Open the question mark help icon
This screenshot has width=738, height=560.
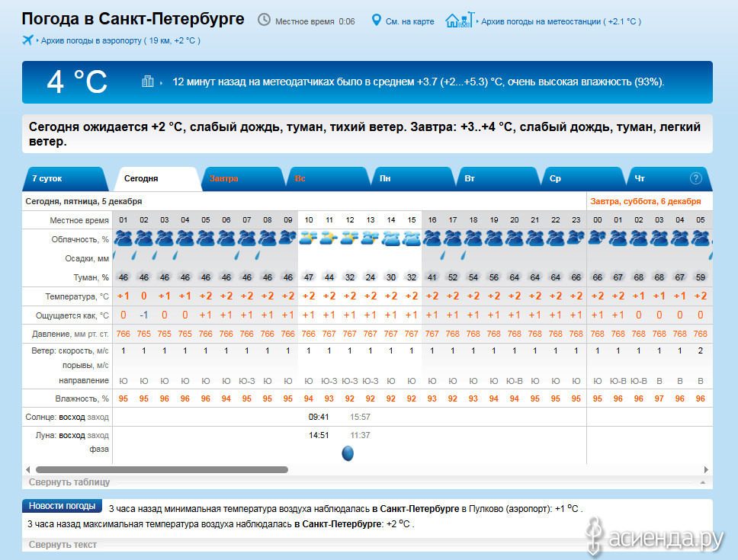point(695,178)
